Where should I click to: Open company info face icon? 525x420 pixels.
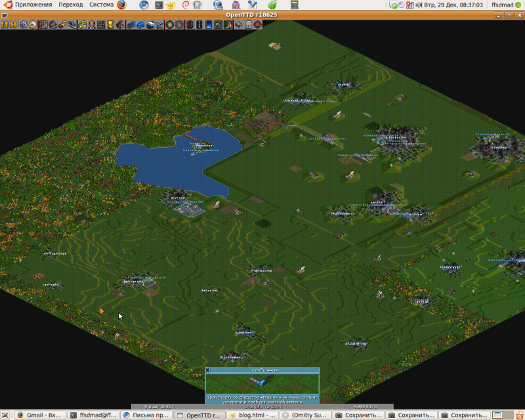point(92,25)
